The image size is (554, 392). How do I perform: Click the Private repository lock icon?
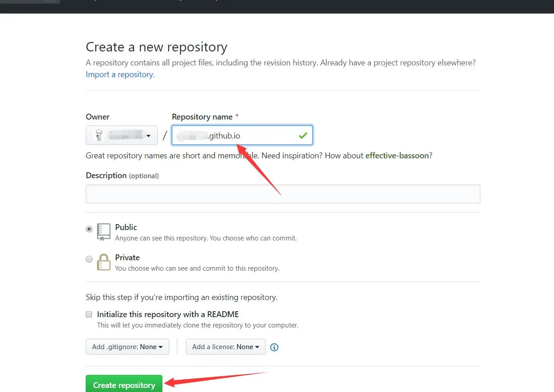[104, 262]
